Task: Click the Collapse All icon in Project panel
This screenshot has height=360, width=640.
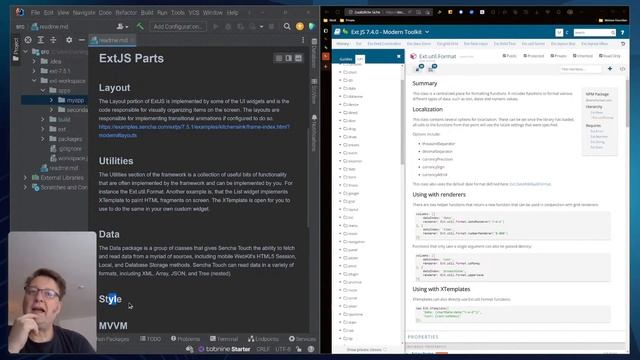Action: 53,40
